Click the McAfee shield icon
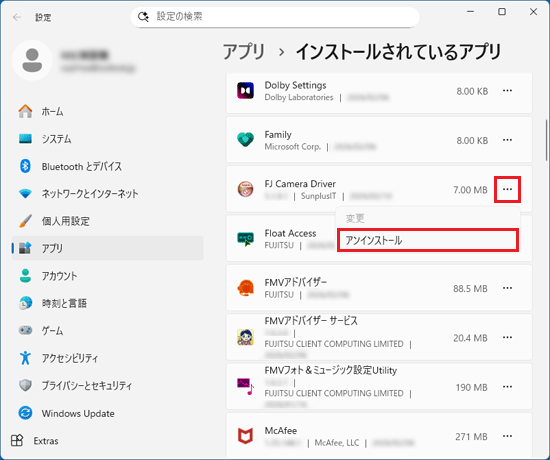 245,436
